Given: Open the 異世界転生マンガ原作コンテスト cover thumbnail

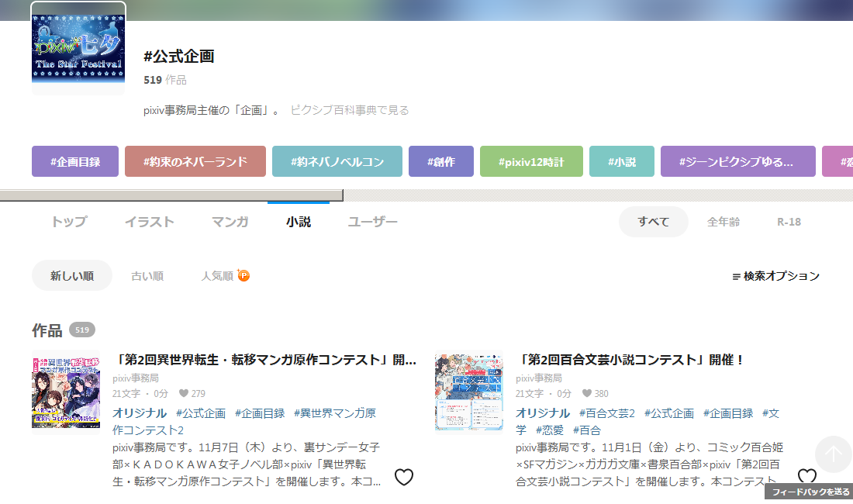Looking at the screenshot, I should (x=66, y=392).
